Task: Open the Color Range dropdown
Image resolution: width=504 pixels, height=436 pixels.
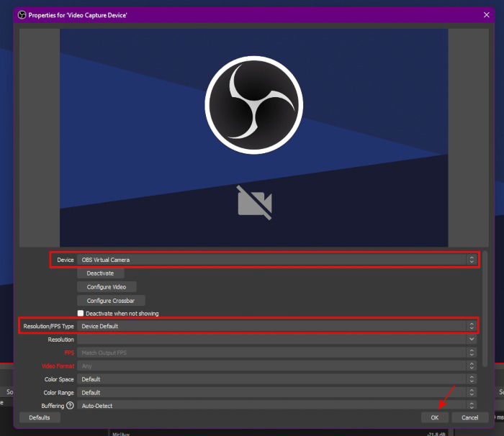Action: (276, 393)
